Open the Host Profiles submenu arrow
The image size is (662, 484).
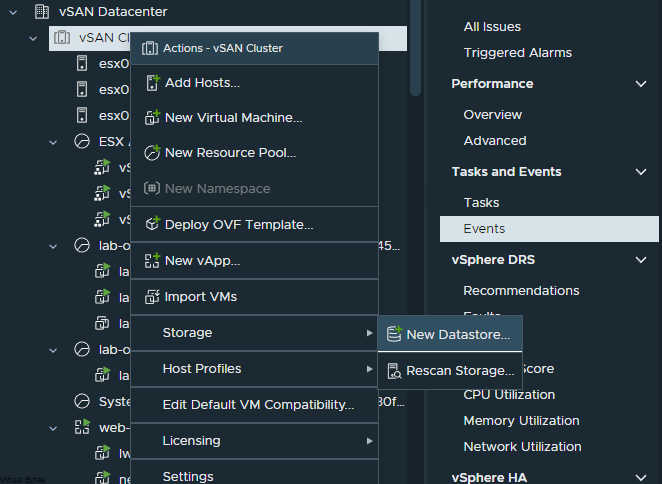point(369,369)
